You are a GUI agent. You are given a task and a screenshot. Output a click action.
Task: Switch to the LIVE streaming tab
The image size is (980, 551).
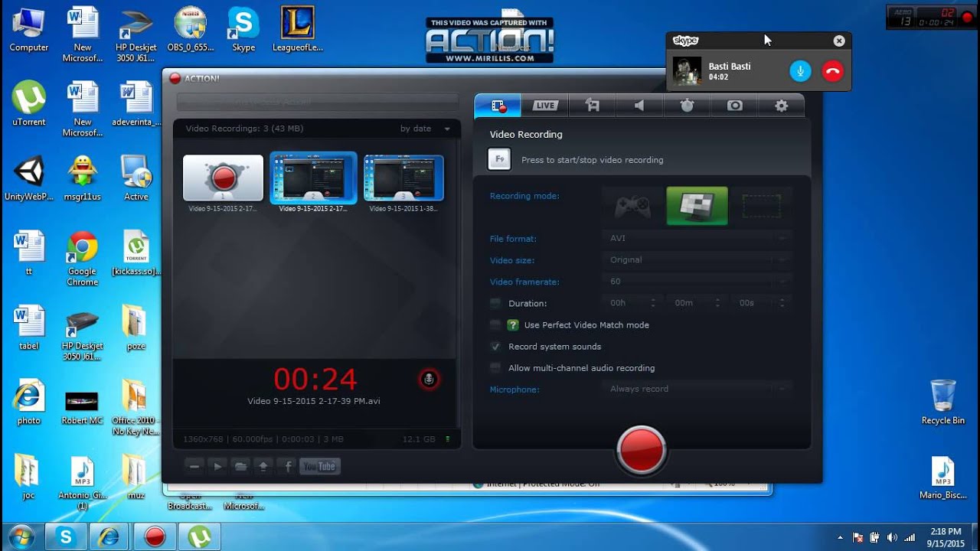(545, 106)
